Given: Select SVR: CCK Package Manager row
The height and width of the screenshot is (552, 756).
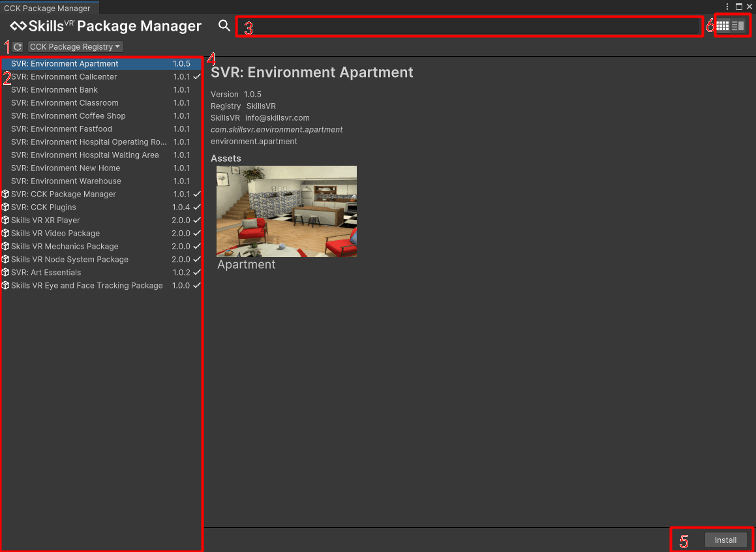Looking at the screenshot, I should (100, 194).
